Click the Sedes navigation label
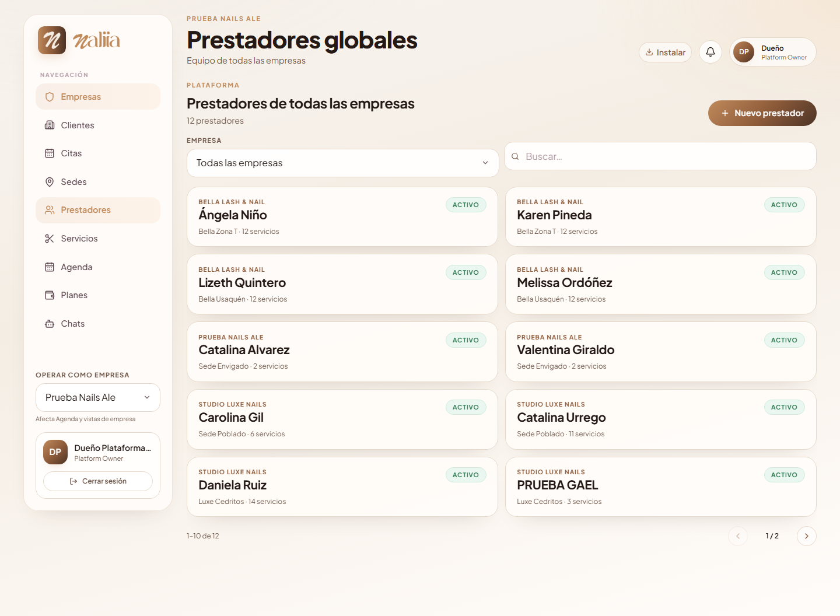Image resolution: width=840 pixels, height=616 pixels. (x=74, y=182)
